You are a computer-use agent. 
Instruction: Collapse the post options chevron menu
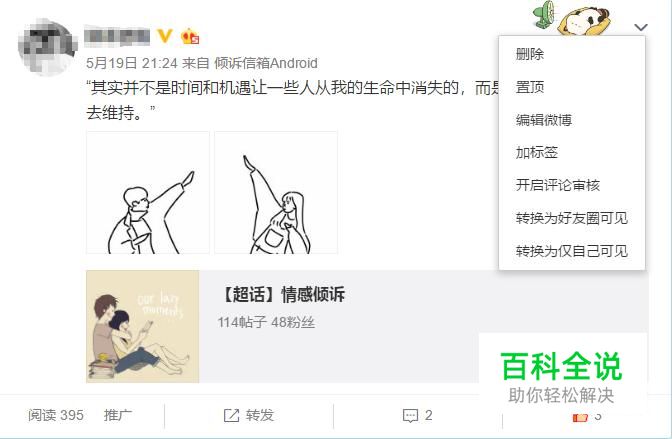(x=641, y=27)
